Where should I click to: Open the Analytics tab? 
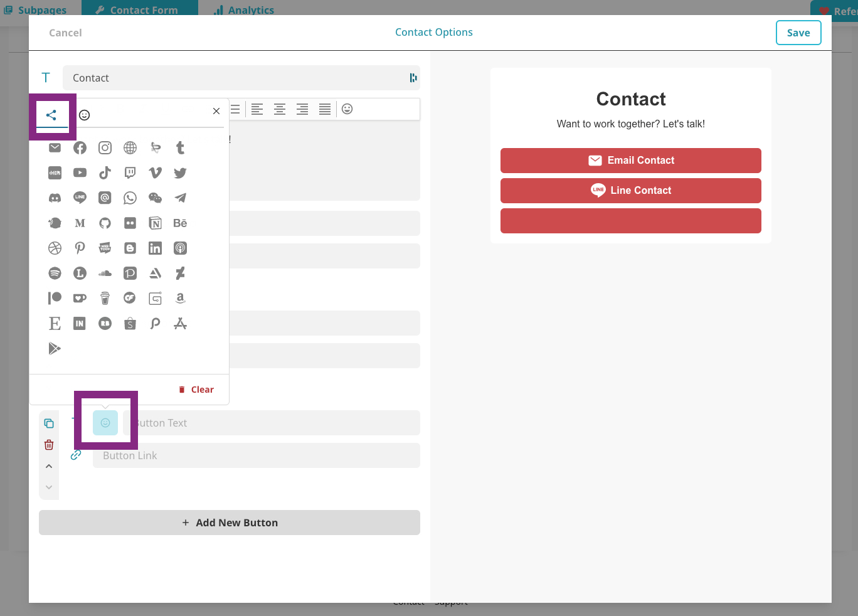pos(244,10)
